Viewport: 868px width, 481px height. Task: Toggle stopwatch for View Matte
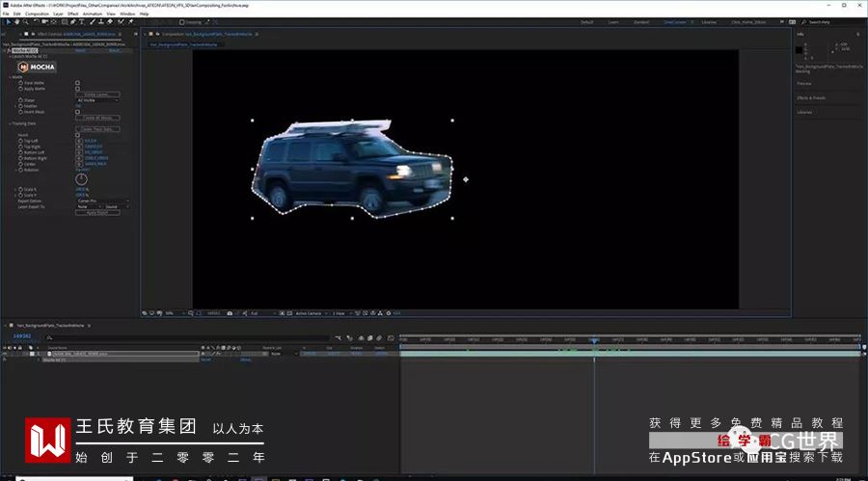pyautogui.click(x=20, y=83)
